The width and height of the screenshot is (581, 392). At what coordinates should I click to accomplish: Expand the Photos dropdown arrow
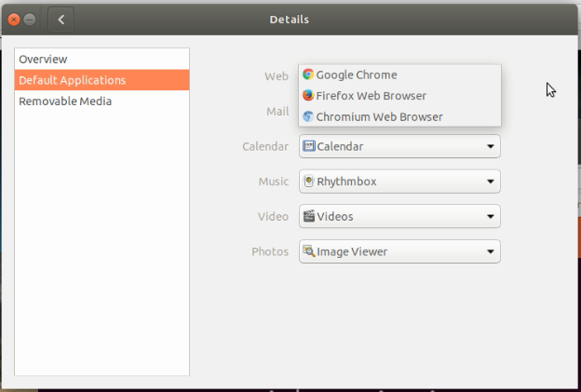(490, 251)
